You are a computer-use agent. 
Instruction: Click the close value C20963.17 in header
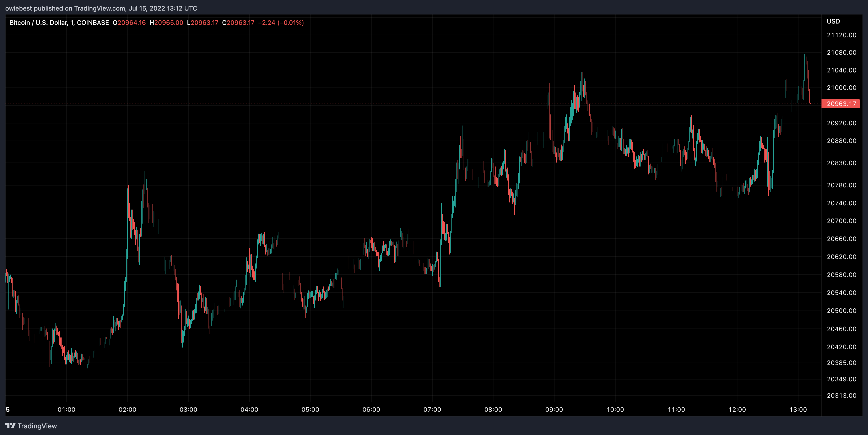[x=238, y=22]
